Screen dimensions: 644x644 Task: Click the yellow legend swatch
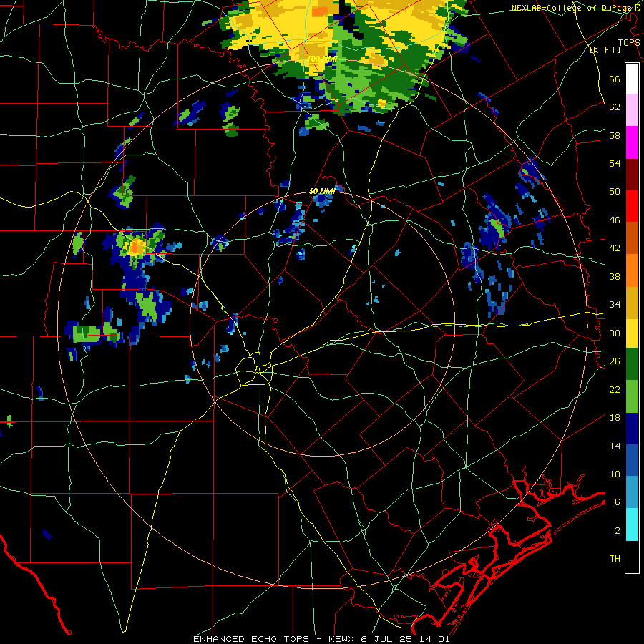tap(632, 333)
